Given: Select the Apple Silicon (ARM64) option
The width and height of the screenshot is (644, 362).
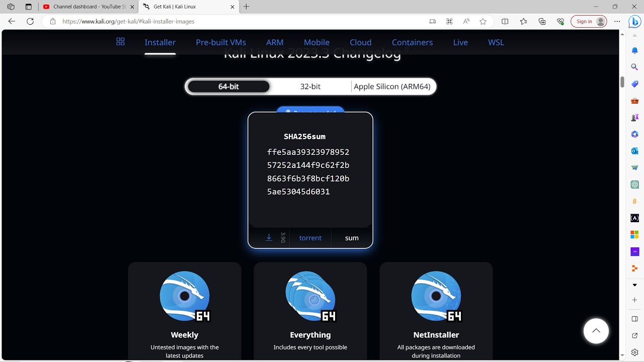Looking at the screenshot, I should (x=392, y=86).
